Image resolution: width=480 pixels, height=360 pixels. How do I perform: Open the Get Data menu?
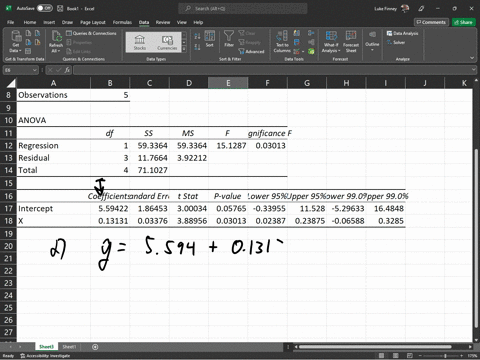15,41
